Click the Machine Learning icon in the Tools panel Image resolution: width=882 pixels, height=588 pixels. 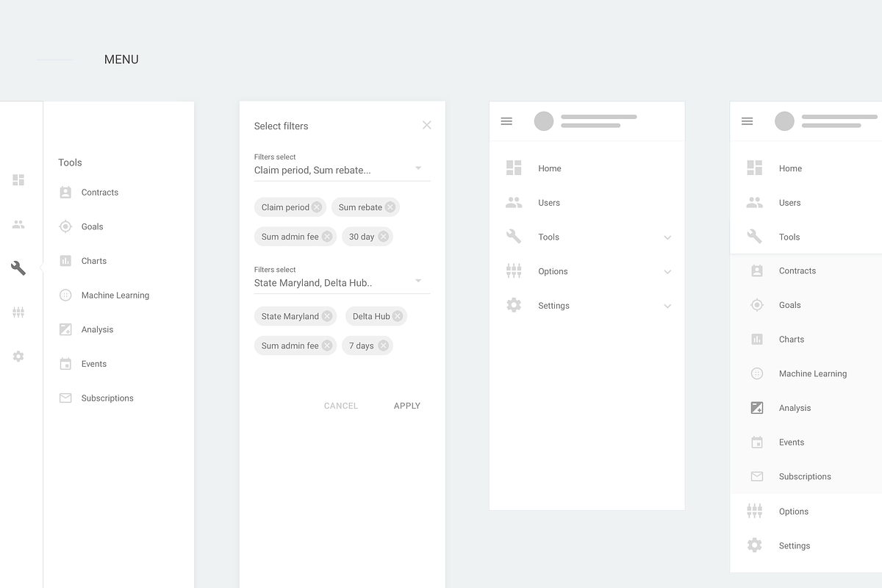coord(65,295)
